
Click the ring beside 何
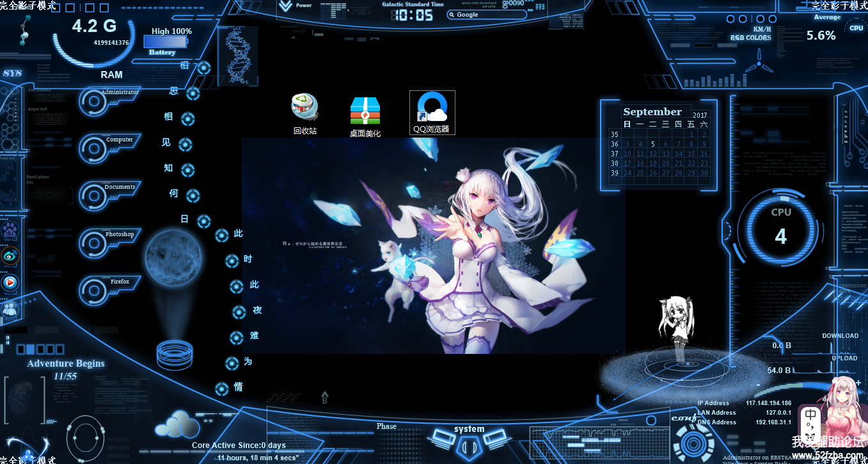[x=193, y=196]
